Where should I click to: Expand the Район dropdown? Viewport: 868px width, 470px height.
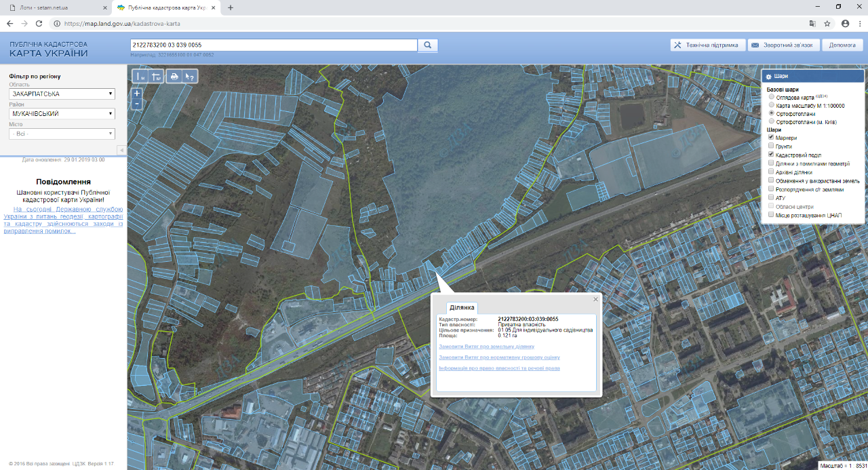click(x=62, y=114)
